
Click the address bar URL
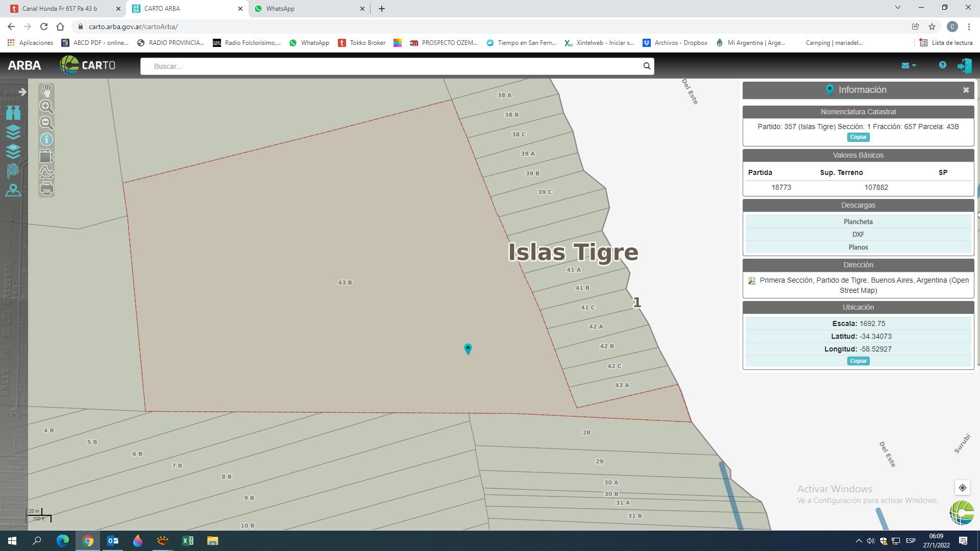click(133, 27)
